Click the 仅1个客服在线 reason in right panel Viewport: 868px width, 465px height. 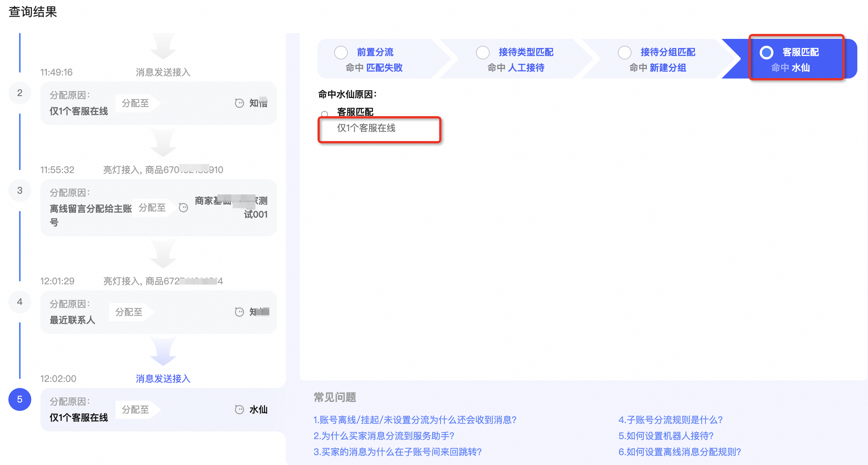tap(366, 128)
